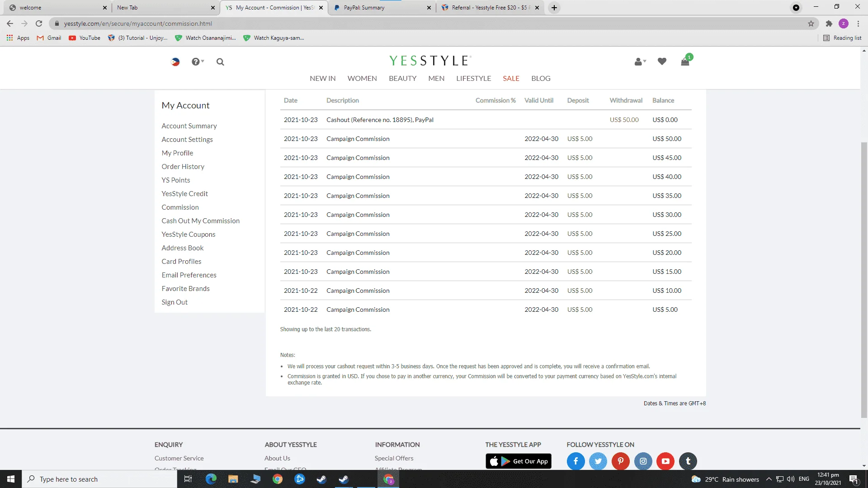Open WOMEN menu
The image size is (868, 488).
(362, 79)
